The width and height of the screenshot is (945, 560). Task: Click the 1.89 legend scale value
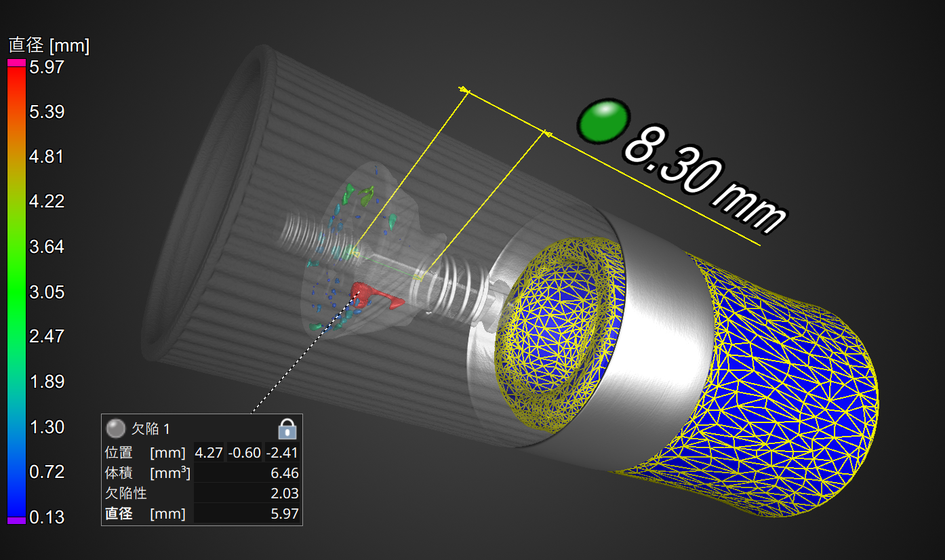47,382
